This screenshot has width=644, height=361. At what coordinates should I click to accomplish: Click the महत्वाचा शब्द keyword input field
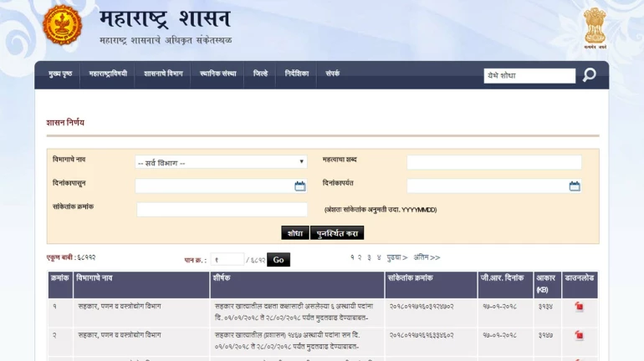[x=493, y=163]
